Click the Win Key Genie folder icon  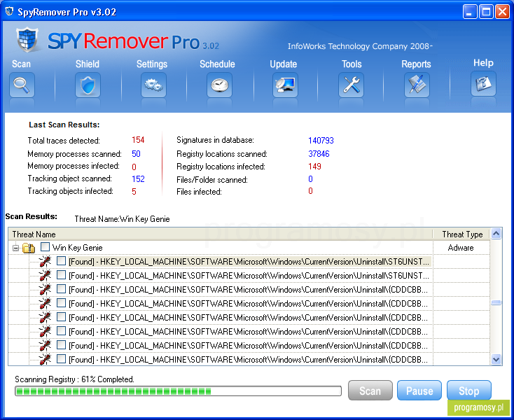point(29,248)
